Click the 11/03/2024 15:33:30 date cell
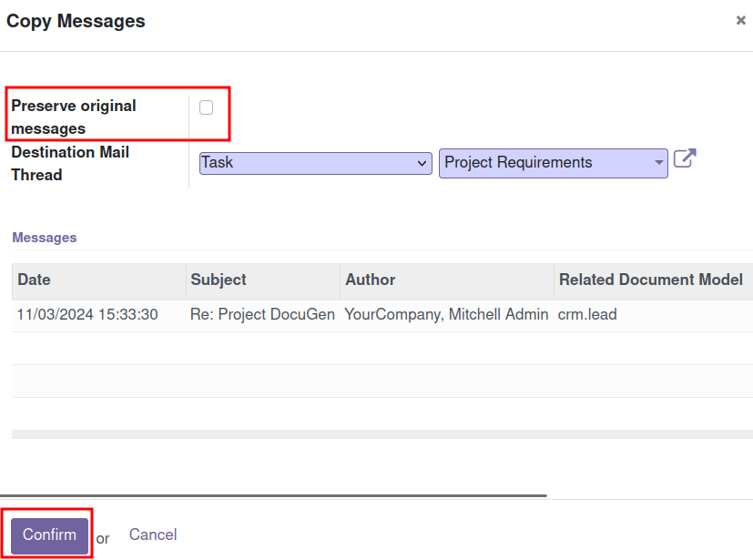 (87, 314)
